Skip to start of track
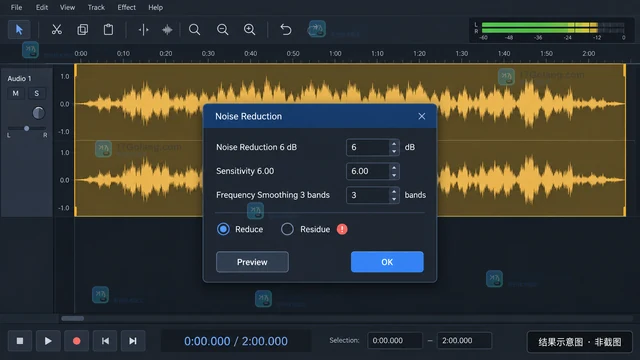 (x=105, y=341)
